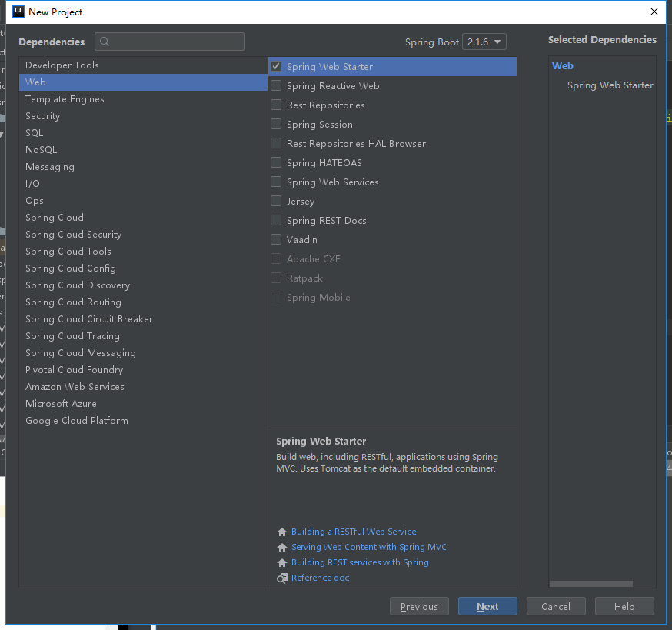Viewport: 672px width, 630px height.
Task: Enable the Spring Reactive Web checkbox
Action: 276,86
